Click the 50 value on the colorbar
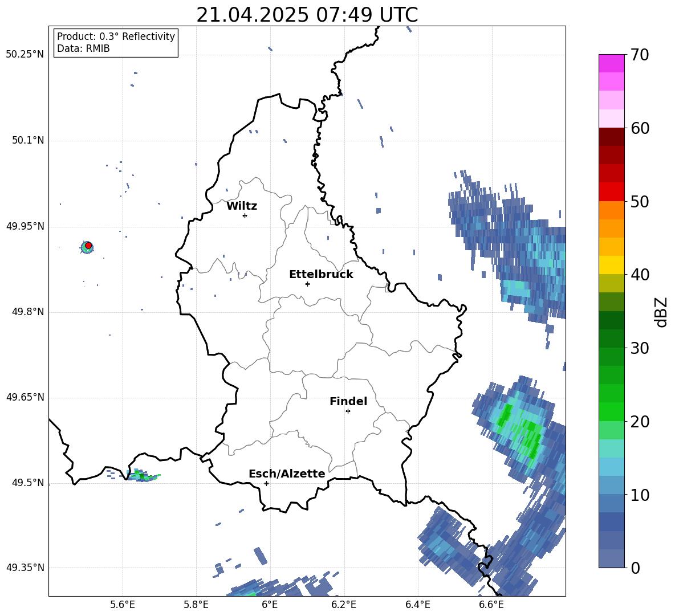Image resolution: width=675 pixels, height=616 pixels. (640, 201)
